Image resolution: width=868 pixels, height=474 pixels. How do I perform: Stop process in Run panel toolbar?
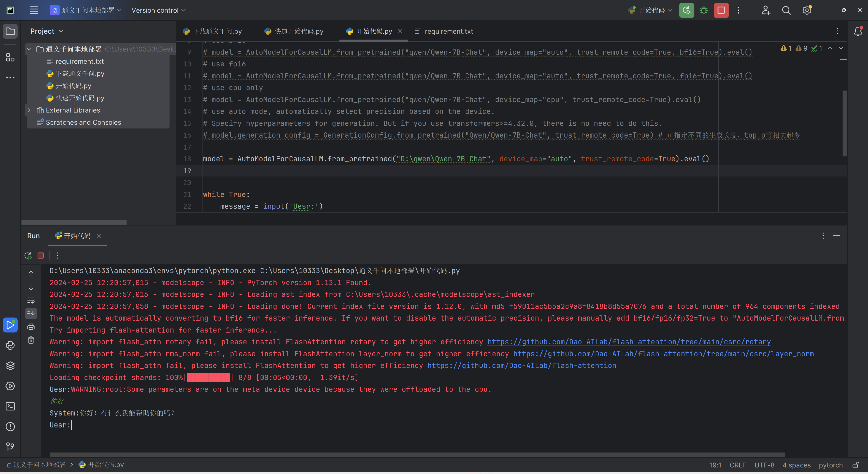click(41, 255)
